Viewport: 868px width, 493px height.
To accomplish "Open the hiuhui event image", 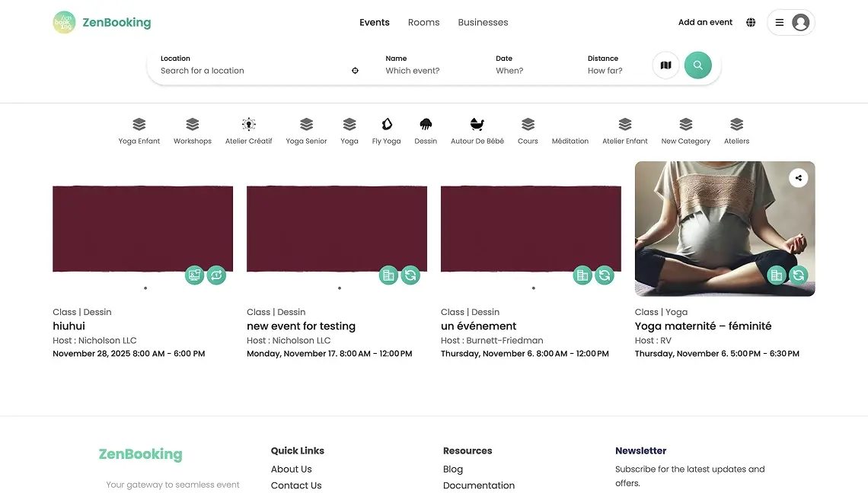I will point(143,229).
